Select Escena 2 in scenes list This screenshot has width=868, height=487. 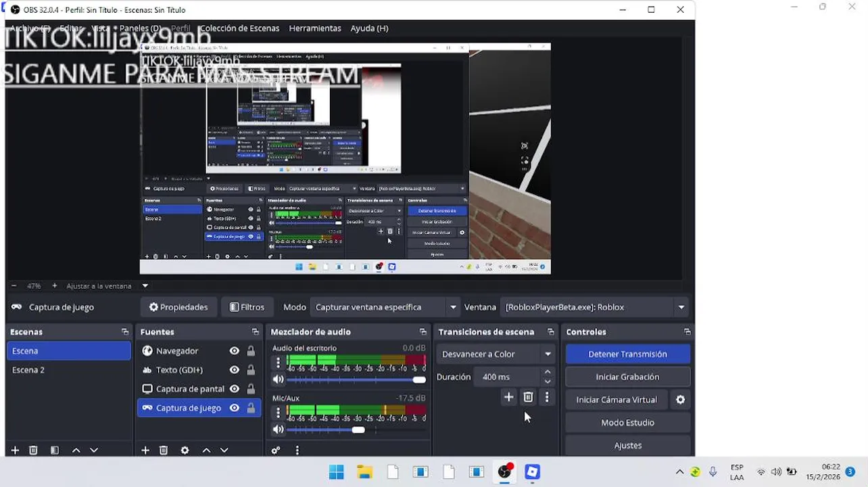69,370
